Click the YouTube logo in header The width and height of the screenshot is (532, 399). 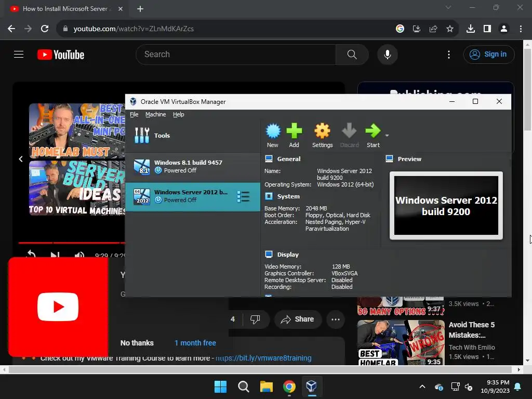(61, 55)
